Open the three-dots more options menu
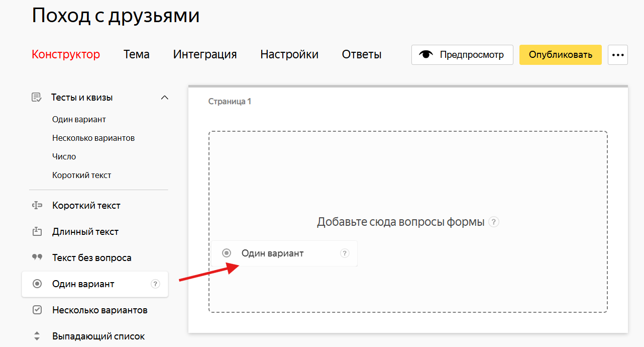The height and width of the screenshot is (347, 644). (618, 55)
